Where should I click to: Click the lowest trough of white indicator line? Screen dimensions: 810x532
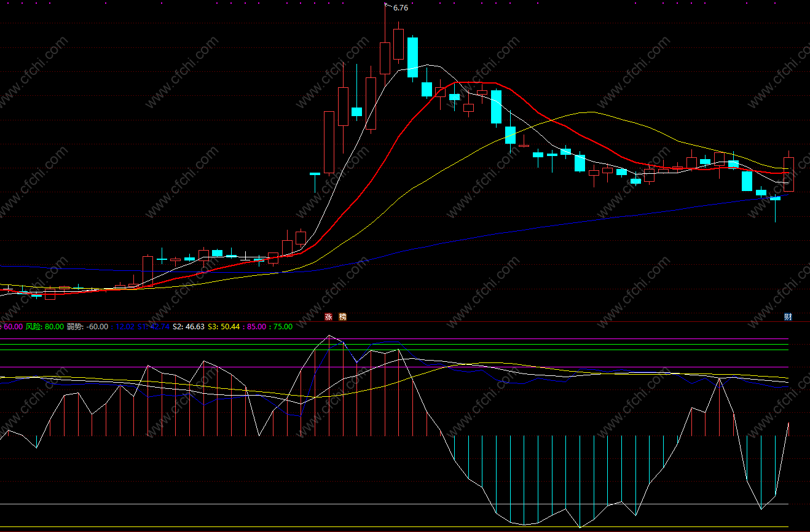[x=580, y=527]
